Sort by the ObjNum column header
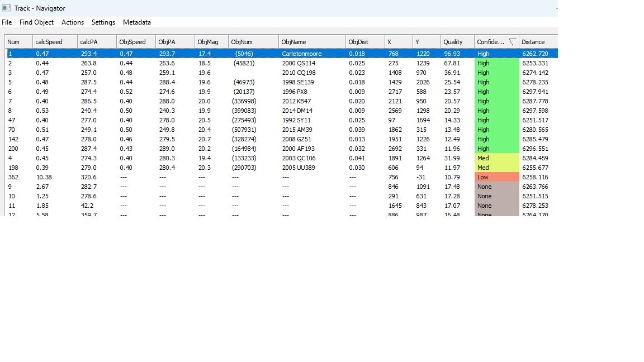Image resolution: width=644 pixels, height=362 pixels. coord(253,42)
